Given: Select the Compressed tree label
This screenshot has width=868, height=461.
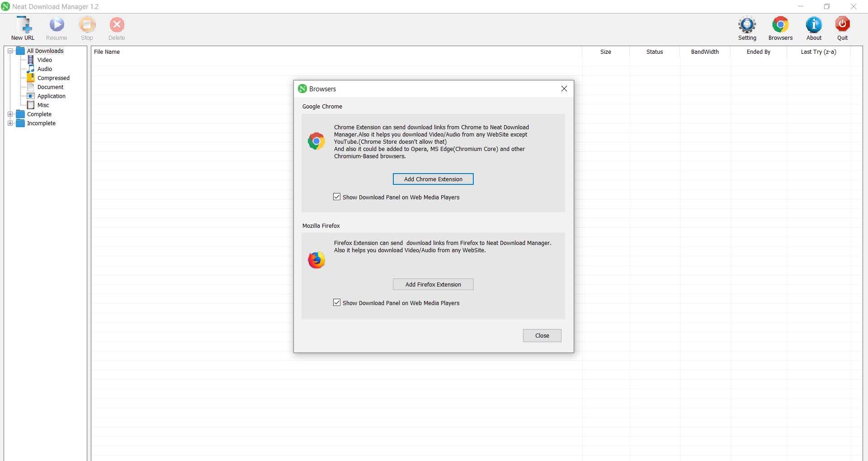Looking at the screenshot, I should [x=53, y=78].
